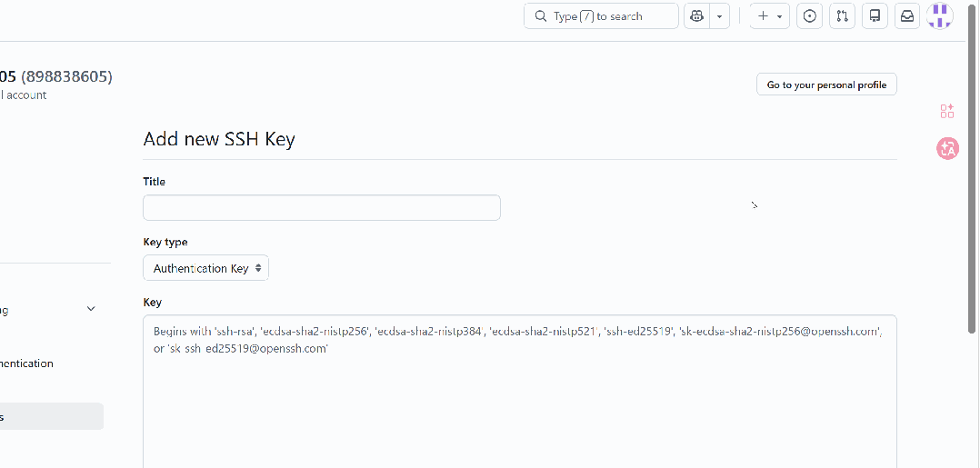Open the Pull requests icon

pos(842,16)
